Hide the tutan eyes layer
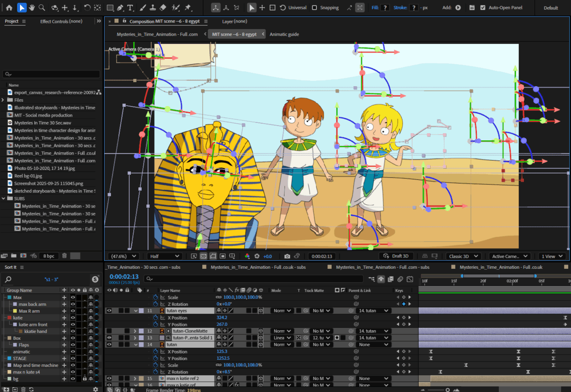Screen dimensions: 571x392 tap(109, 311)
